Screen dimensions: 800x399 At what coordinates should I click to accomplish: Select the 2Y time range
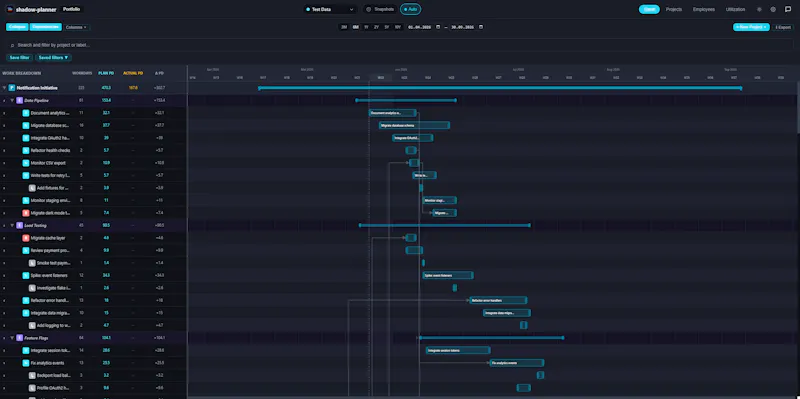377,27
